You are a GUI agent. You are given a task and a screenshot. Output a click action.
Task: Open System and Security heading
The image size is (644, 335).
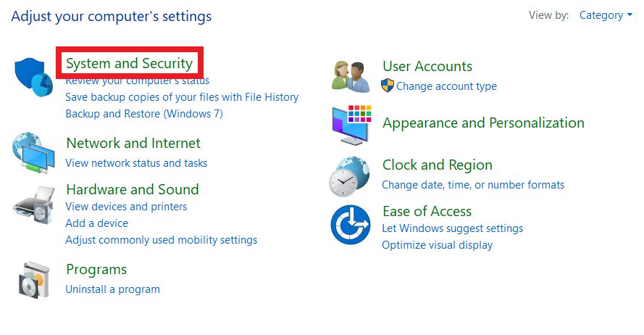click(x=130, y=63)
